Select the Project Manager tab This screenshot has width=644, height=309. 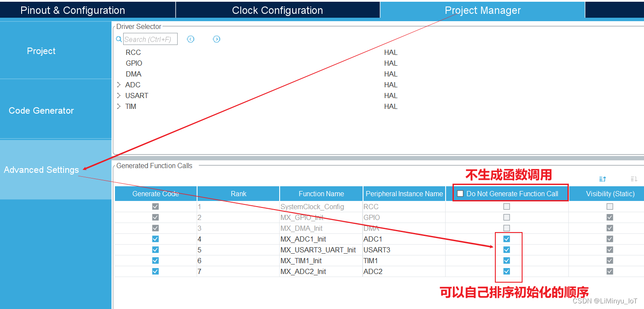click(x=482, y=10)
